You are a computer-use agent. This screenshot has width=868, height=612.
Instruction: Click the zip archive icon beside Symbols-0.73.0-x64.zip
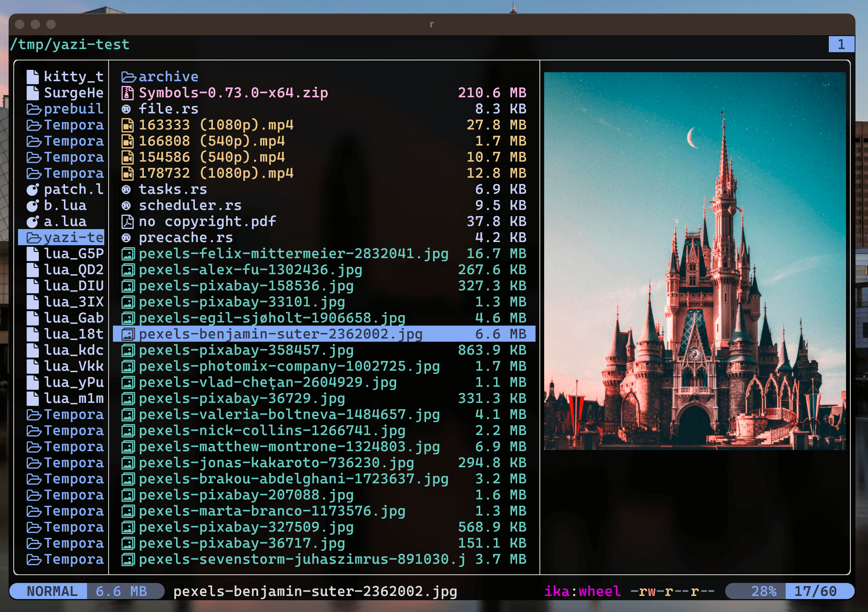click(127, 93)
